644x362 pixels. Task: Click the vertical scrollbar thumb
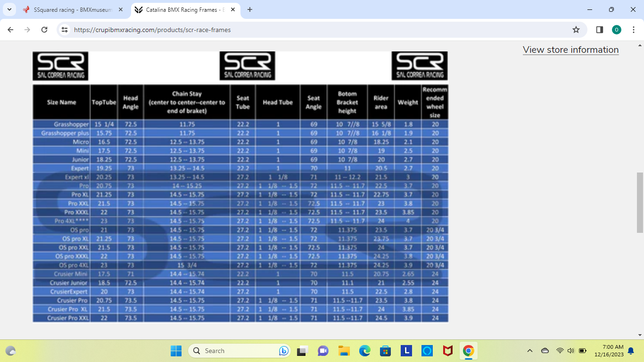(640, 203)
